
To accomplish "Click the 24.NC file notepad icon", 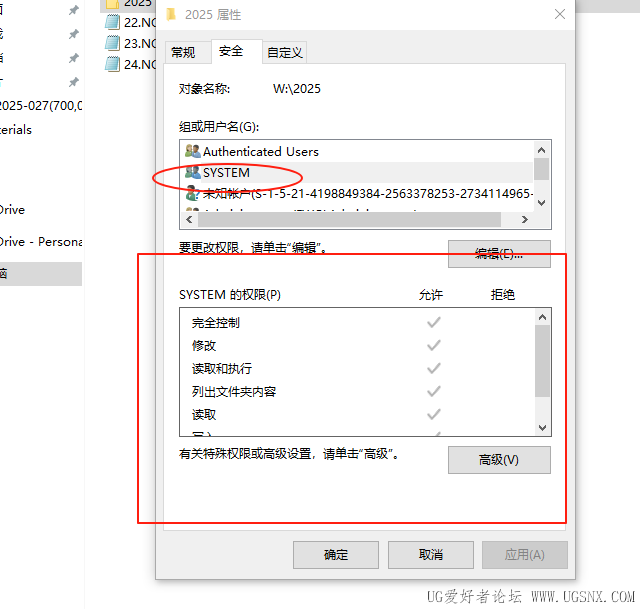I will tap(113, 64).
